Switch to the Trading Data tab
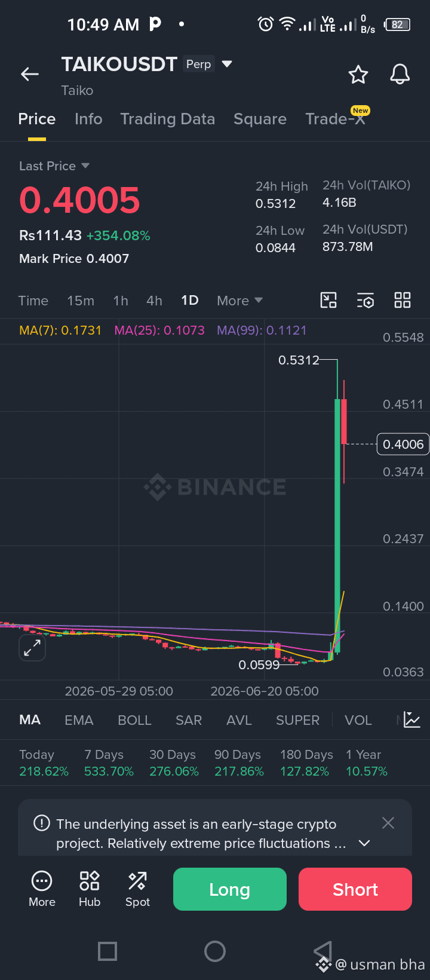 [168, 119]
